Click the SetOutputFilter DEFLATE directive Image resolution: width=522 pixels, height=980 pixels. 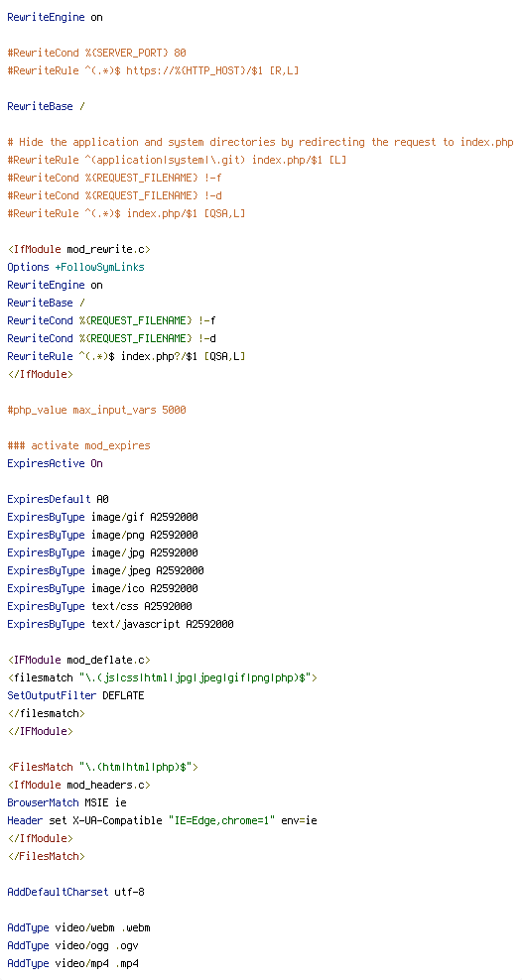click(x=75, y=695)
